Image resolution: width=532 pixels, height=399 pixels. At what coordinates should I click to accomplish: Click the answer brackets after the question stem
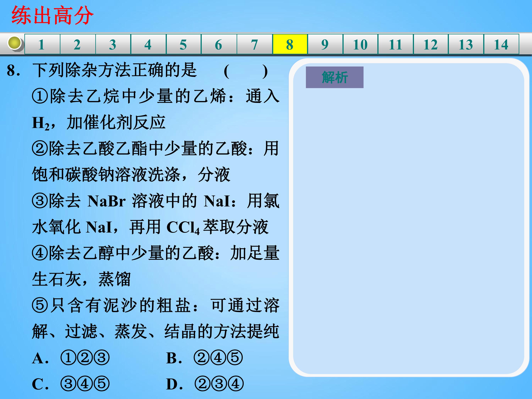[x=245, y=71]
